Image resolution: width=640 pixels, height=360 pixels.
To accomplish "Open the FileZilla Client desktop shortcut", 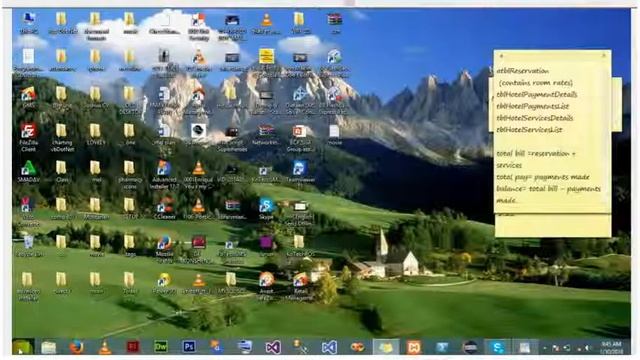I will (28, 137).
